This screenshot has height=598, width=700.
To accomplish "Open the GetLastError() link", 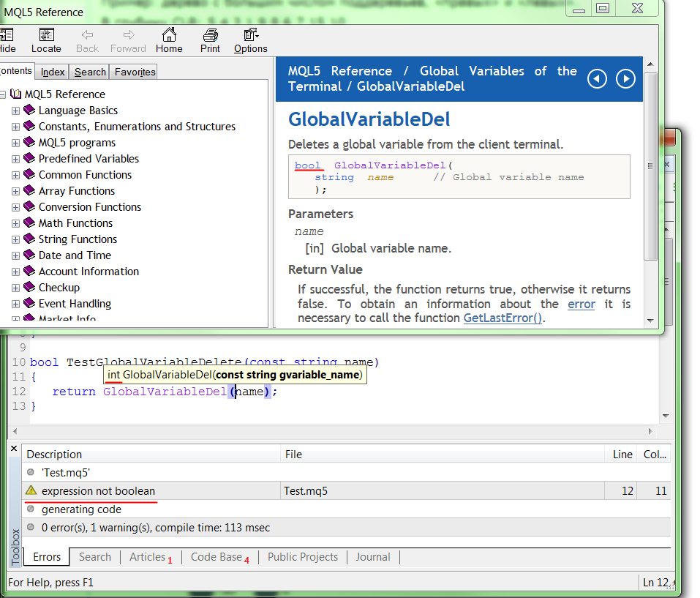I will (504, 318).
